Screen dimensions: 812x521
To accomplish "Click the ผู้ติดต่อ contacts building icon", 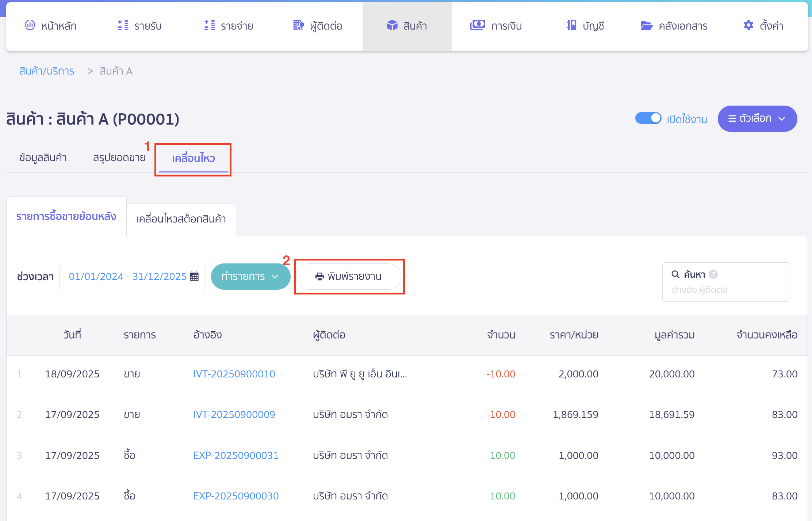I will 298,25.
